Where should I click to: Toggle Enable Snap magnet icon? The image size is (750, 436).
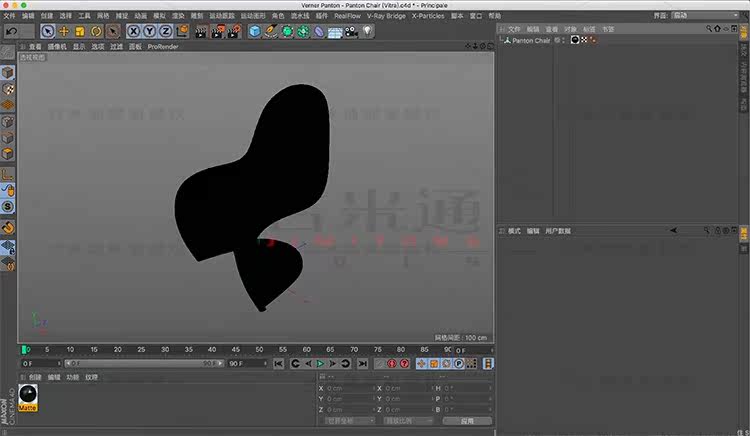point(8,228)
